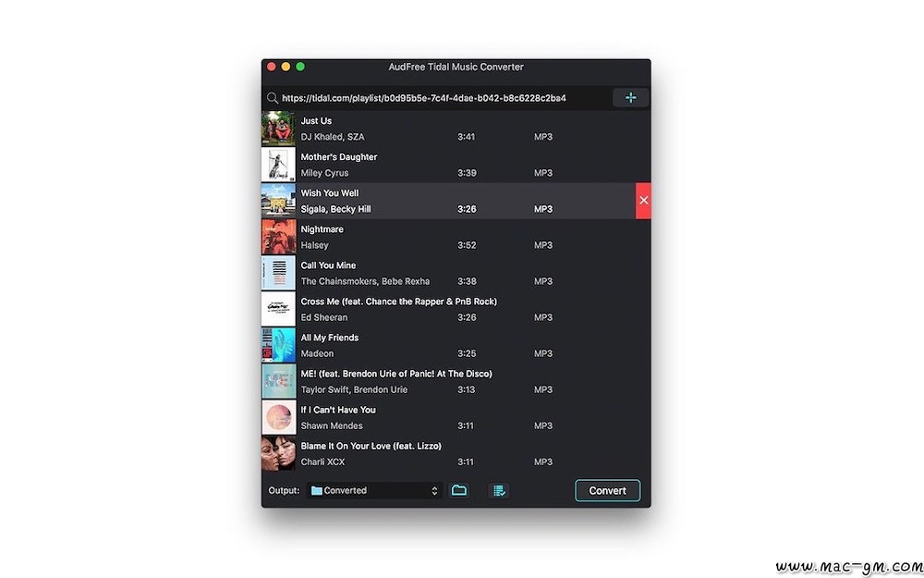Select the Call You Mine title
Screen dimensions: 924x578
pyautogui.click(x=328, y=265)
